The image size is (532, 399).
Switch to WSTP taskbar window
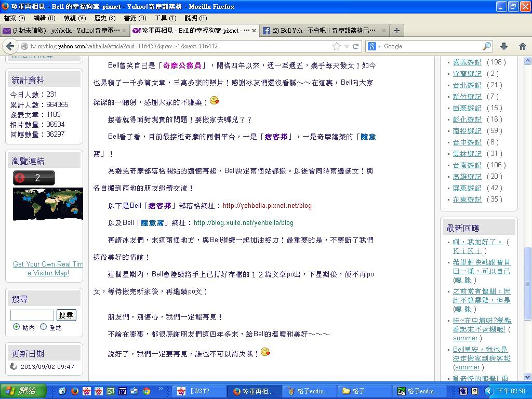coord(199,391)
